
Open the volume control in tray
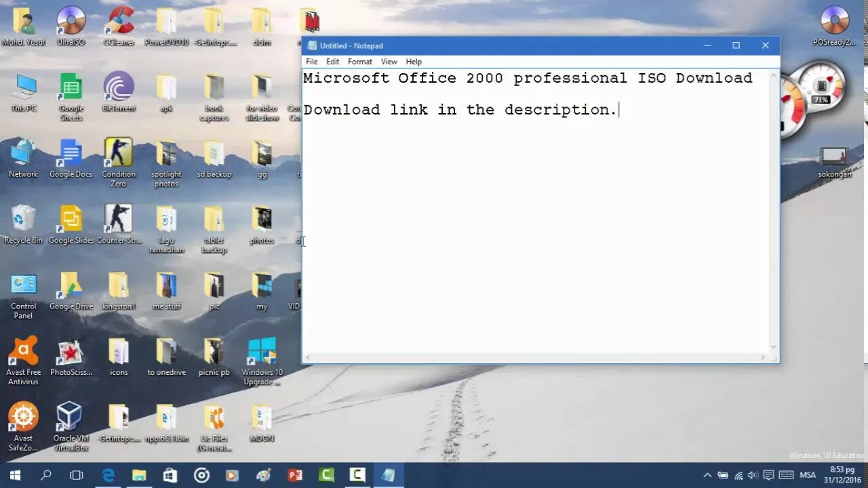(753, 475)
